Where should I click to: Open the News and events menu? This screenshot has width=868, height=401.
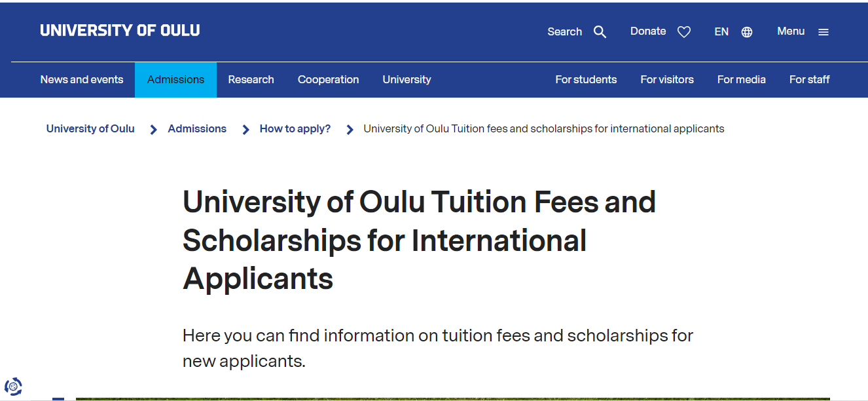pos(82,80)
